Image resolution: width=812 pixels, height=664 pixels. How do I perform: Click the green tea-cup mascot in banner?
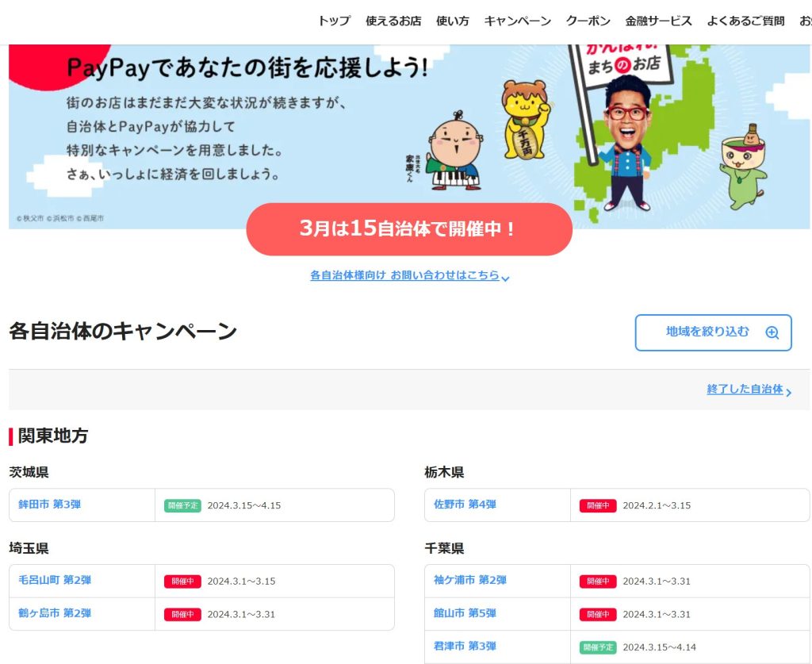pos(743,167)
